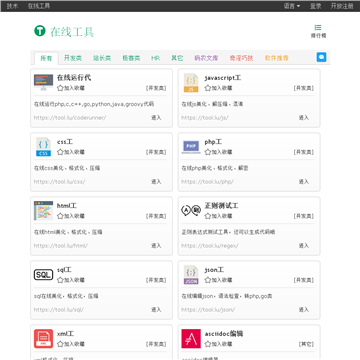The width and height of the screenshot is (360, 360).
Task: Add json tool to favorites
Action: coord(218,280)
